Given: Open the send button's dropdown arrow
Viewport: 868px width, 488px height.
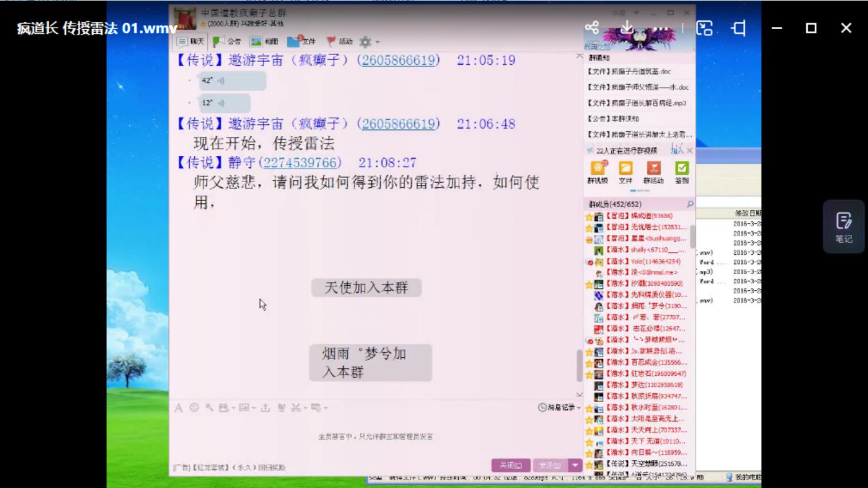Looking at the screenshot, I should pyautogui.click(x=575, y=465).
